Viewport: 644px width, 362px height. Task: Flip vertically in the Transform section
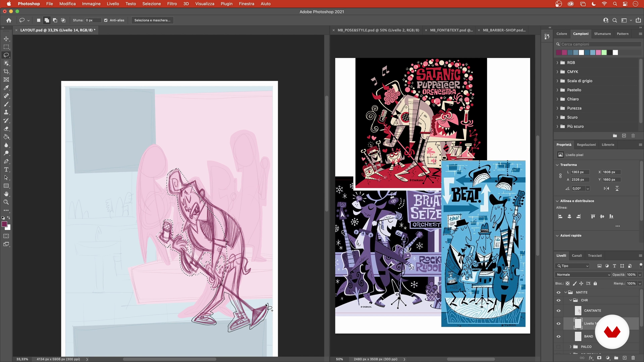(617, 189)
